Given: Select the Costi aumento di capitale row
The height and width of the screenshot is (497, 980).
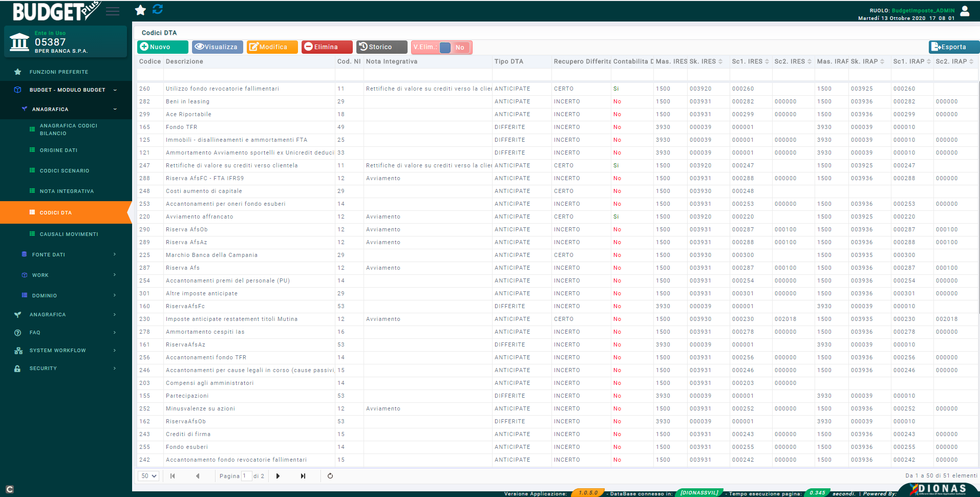Looking at the screenshot, I should (x=558, y=191).
